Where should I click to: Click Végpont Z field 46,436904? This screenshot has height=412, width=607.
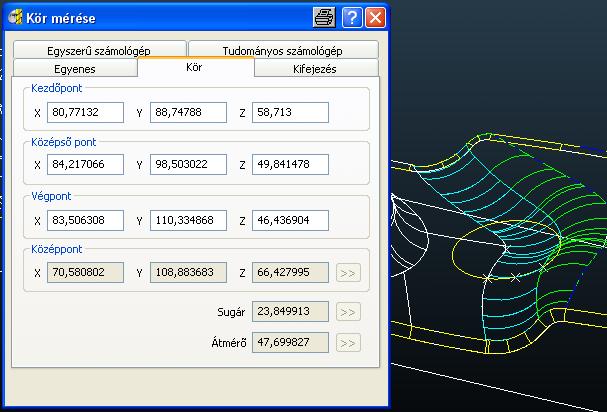coord(290,220)
